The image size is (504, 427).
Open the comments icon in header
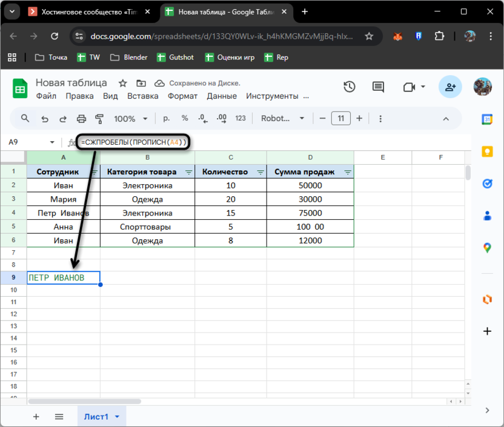click(x=379, y=87)
